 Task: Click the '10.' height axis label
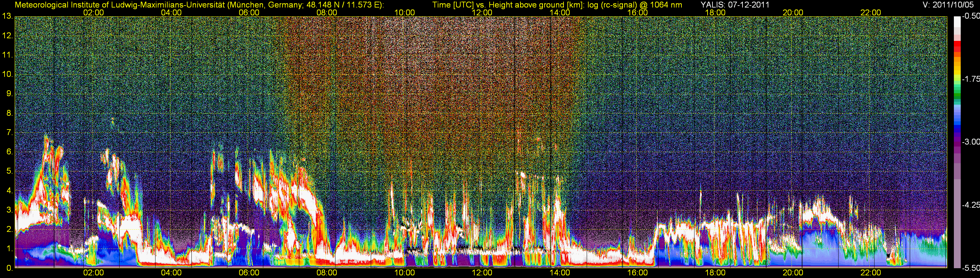8,75
